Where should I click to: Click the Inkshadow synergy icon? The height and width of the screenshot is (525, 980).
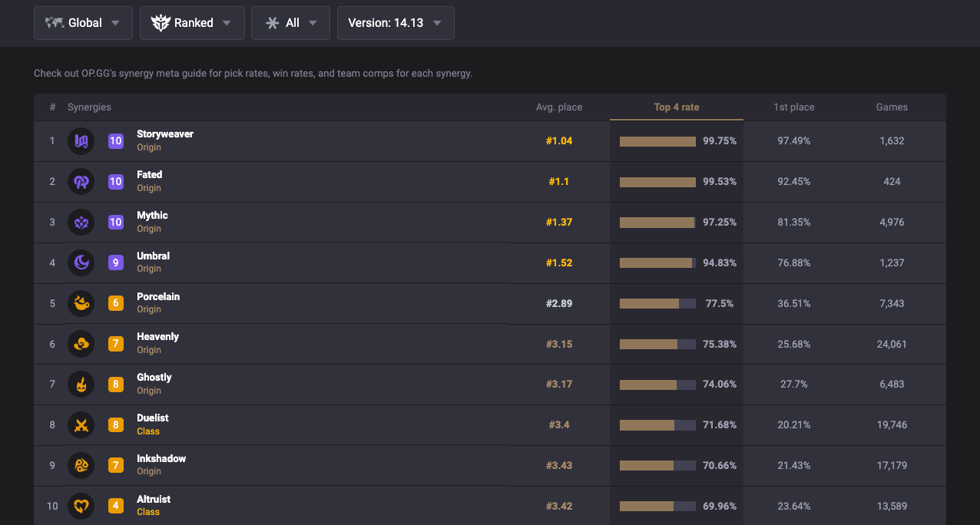[x=81, y=465]
